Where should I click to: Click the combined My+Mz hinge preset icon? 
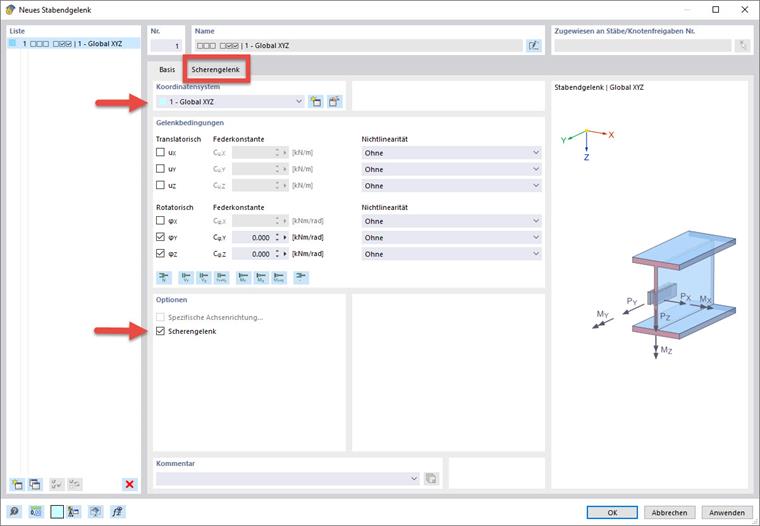click(279, 278)
